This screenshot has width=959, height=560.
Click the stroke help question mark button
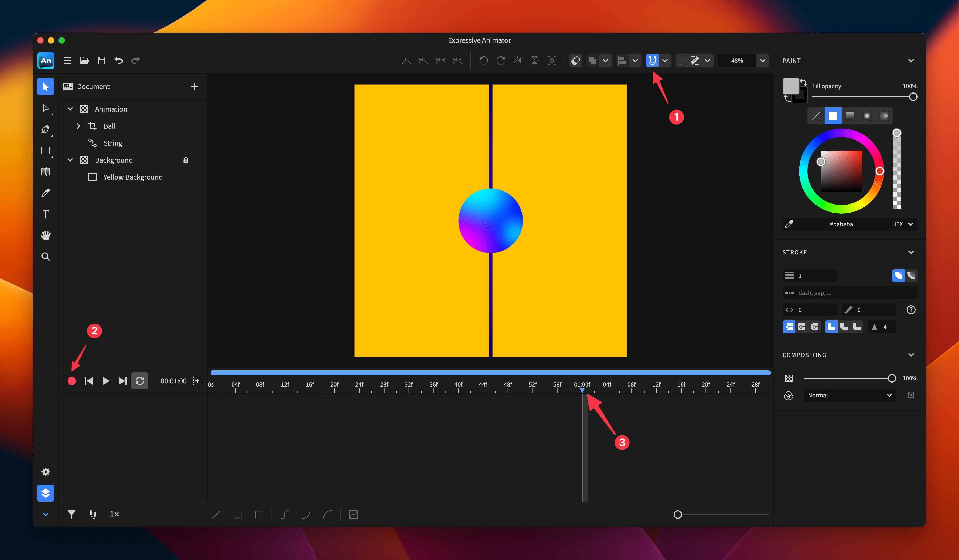point(911,309)
